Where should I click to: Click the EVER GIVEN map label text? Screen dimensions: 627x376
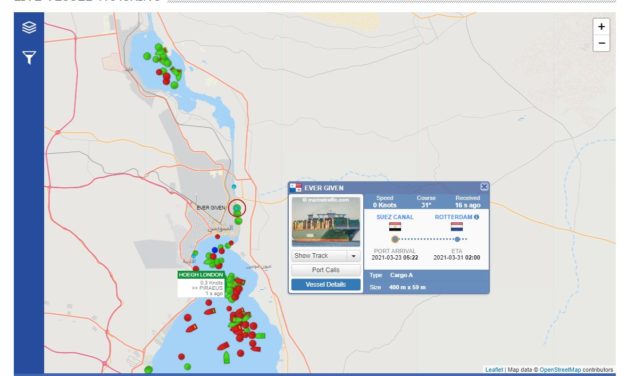211,208
